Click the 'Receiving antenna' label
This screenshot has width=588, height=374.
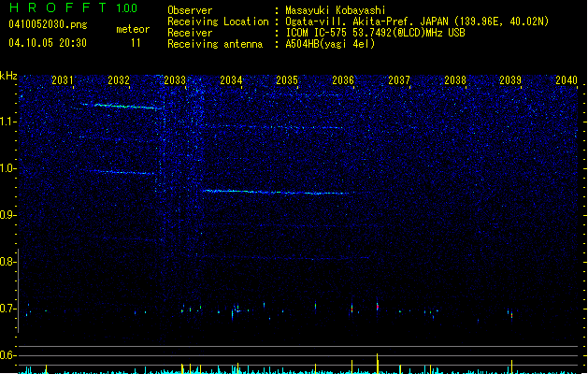(215, 44)
